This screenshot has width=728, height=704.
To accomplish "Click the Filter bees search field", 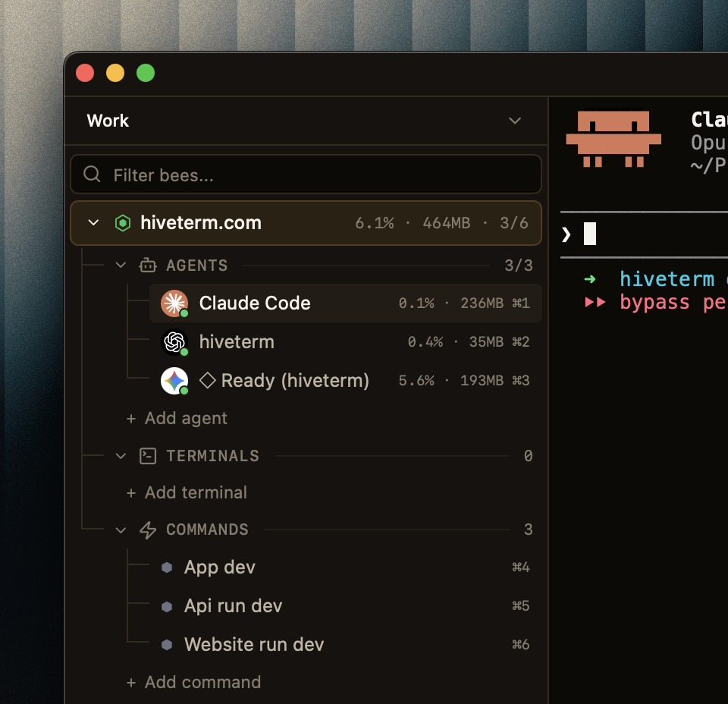I will point(306,174).
